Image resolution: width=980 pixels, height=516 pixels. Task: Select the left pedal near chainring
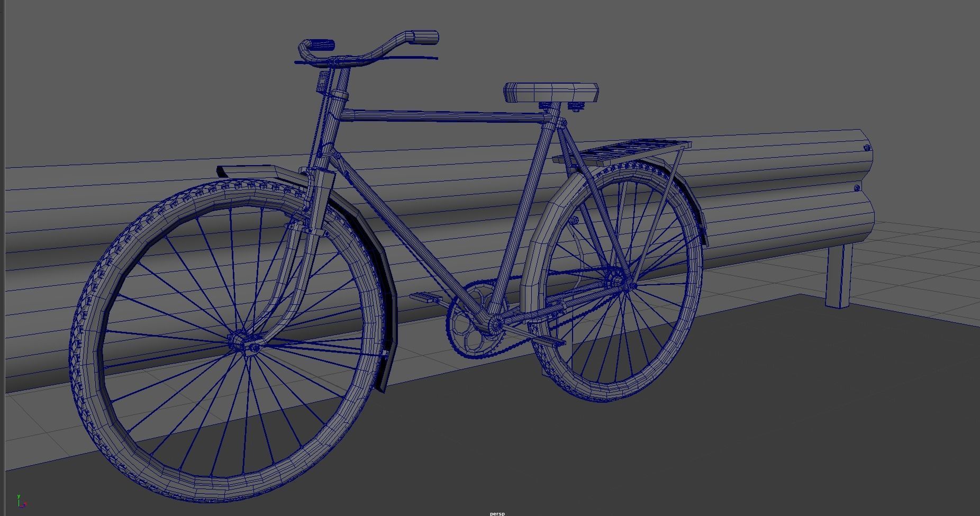pyautogui.click(x=425, y=298)
